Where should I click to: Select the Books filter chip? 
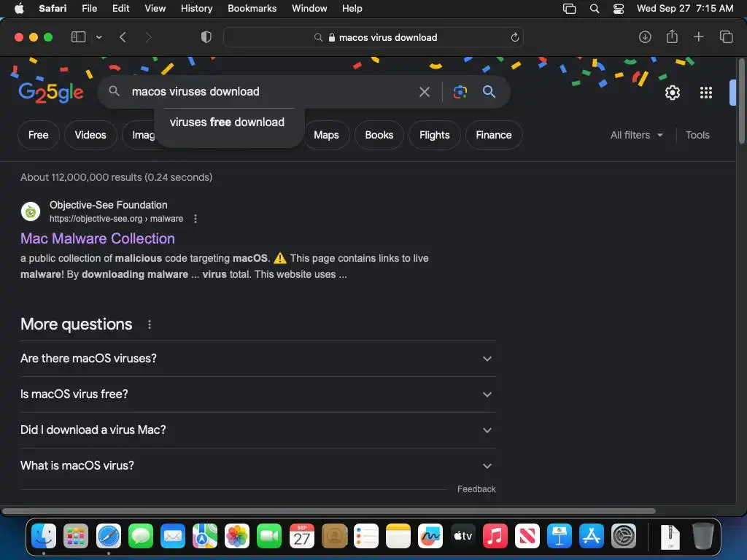click(x=379, y=135)
